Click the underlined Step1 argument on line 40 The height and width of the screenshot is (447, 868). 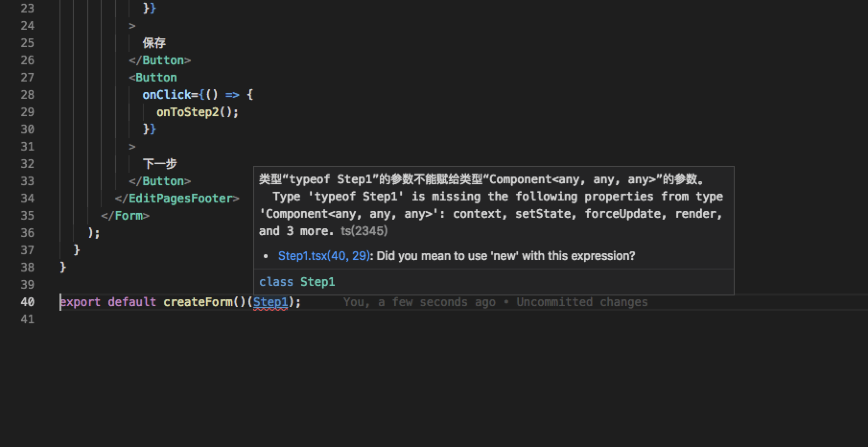tap(270, 302)
